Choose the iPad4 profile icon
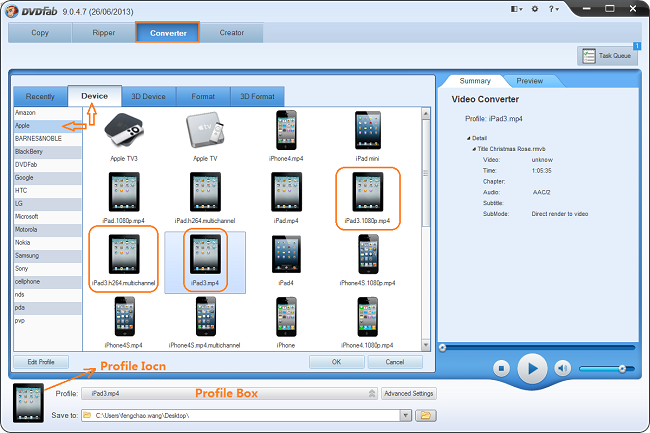Screen dimensions: 650x433 tap(286, 254)
